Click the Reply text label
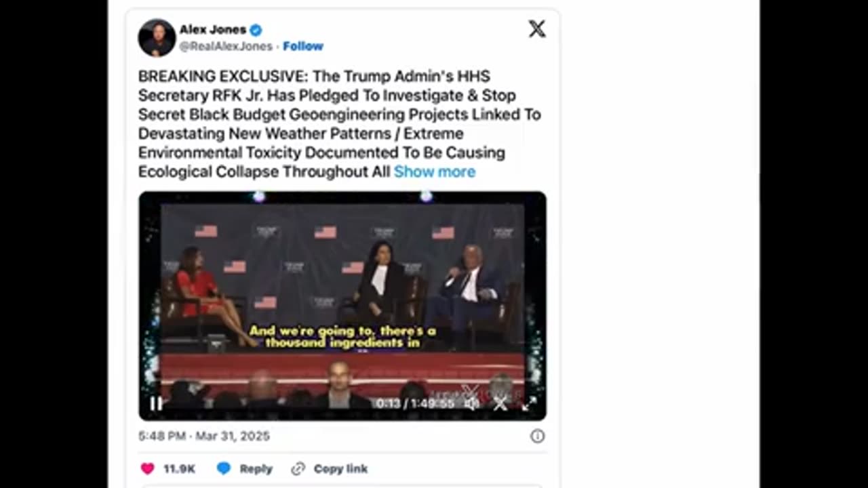Image resolution: width=868 pixels, height=488 pixels. [256, 468]
